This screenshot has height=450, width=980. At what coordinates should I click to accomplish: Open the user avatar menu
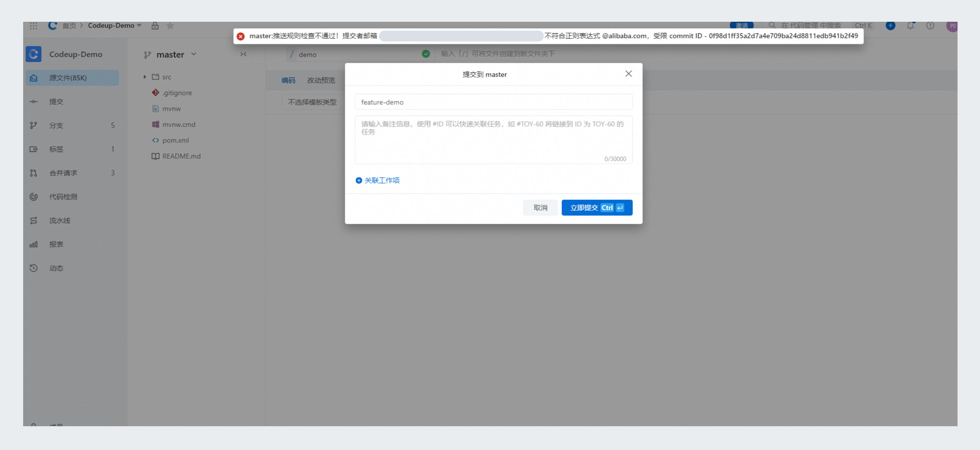(x=952, y=26)
